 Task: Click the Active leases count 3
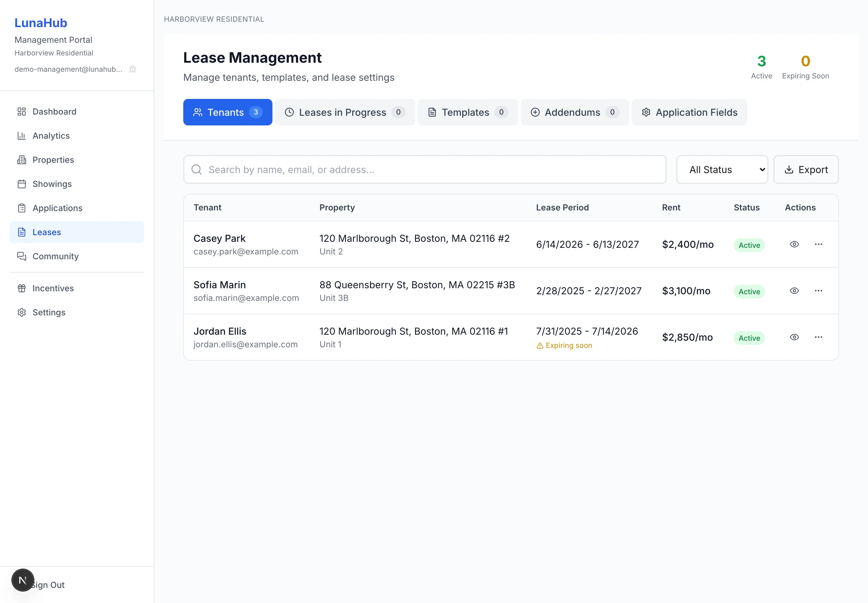click(762, 61)
